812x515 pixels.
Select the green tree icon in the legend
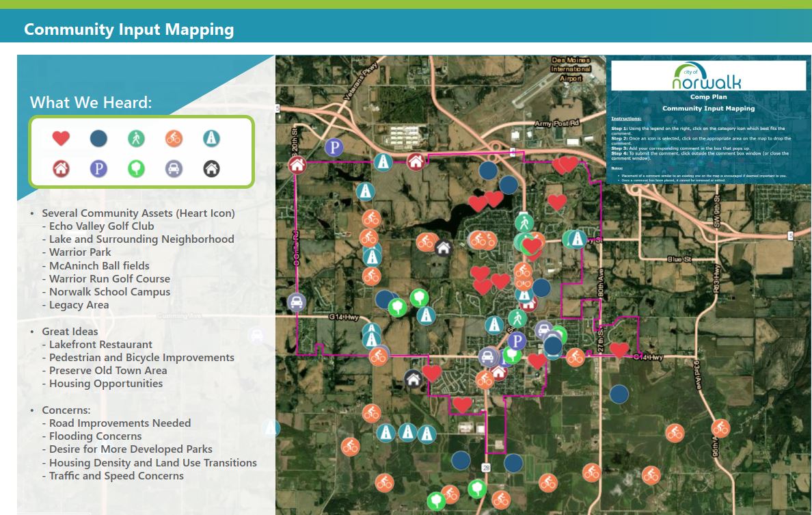(136, 168)
